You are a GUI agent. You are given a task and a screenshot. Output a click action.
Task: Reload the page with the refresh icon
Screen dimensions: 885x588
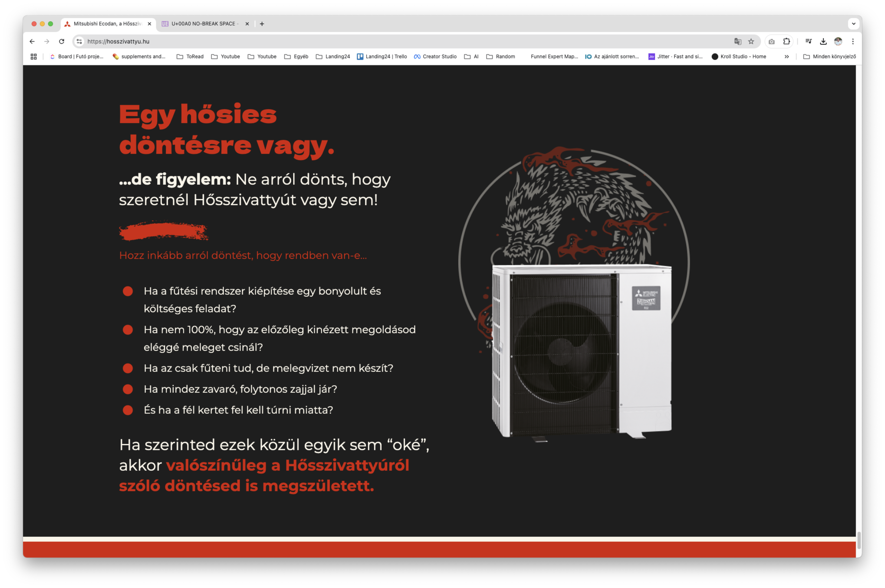[62, 41]
